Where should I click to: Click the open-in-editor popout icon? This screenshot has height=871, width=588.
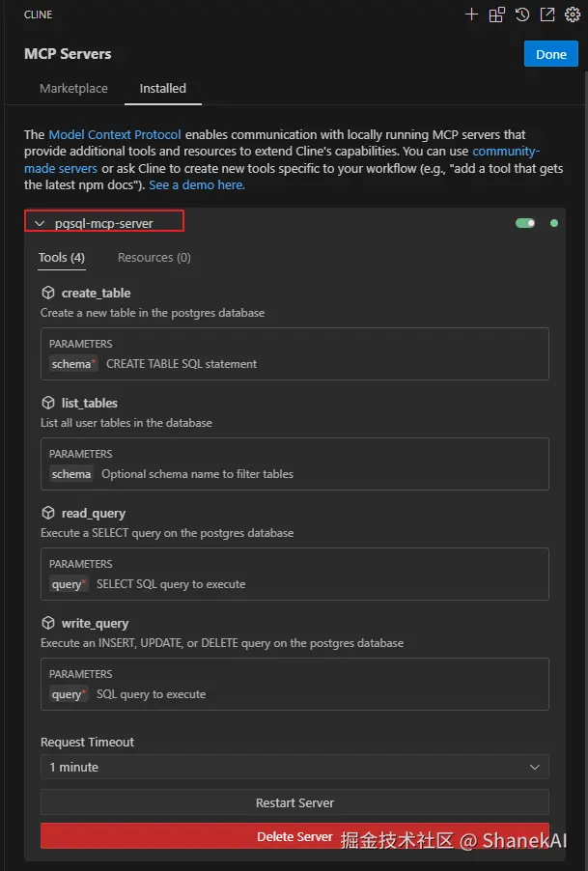(x=547, y=14)
